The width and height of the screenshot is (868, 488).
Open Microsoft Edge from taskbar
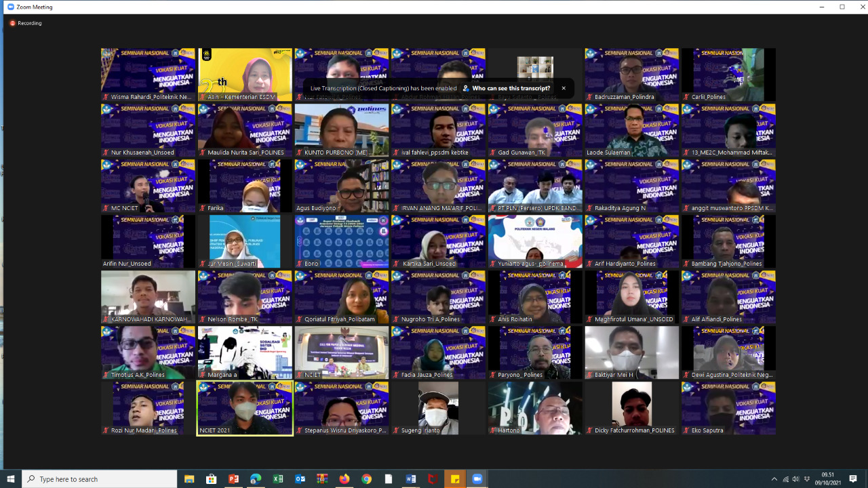point(256,479)
